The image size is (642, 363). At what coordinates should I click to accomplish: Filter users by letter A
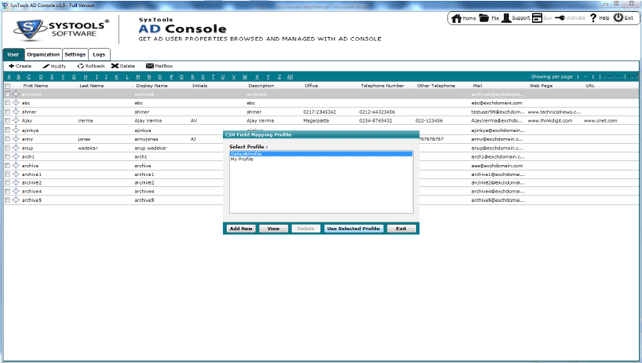(x=9, y=77)
